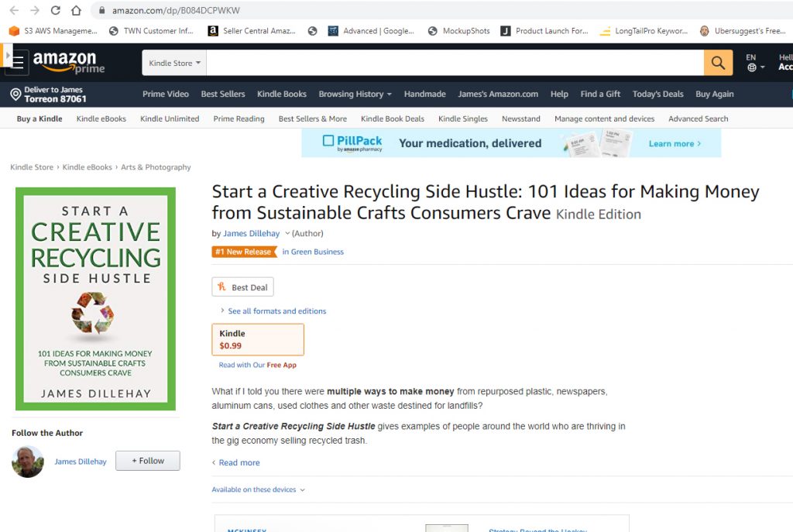Open the Advanced Google bookmark
Screen dimensions: 793x532
[x=371, y=31]
